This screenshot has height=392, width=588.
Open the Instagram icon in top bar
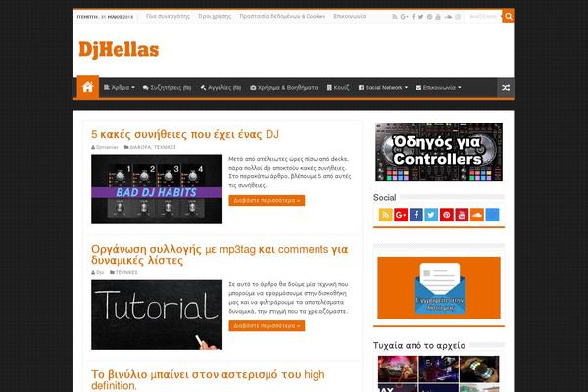pyautogui.click(x=458, y=17)
